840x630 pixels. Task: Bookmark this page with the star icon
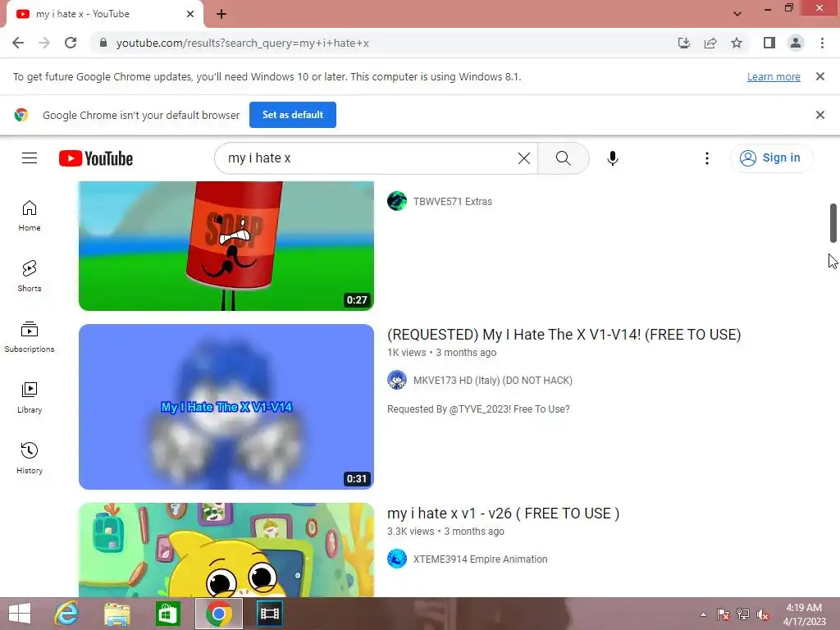coord(737,43)
